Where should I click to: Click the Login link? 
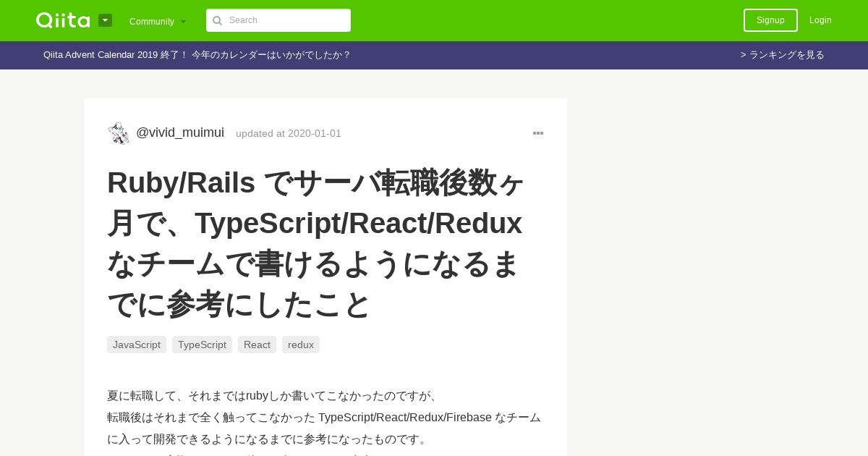(x=820, y=20)
